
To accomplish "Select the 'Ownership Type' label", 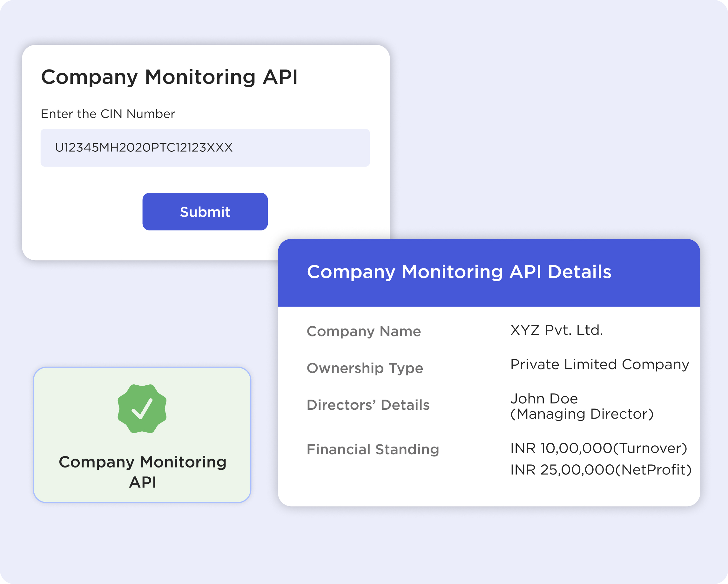I will pos(365,368).
